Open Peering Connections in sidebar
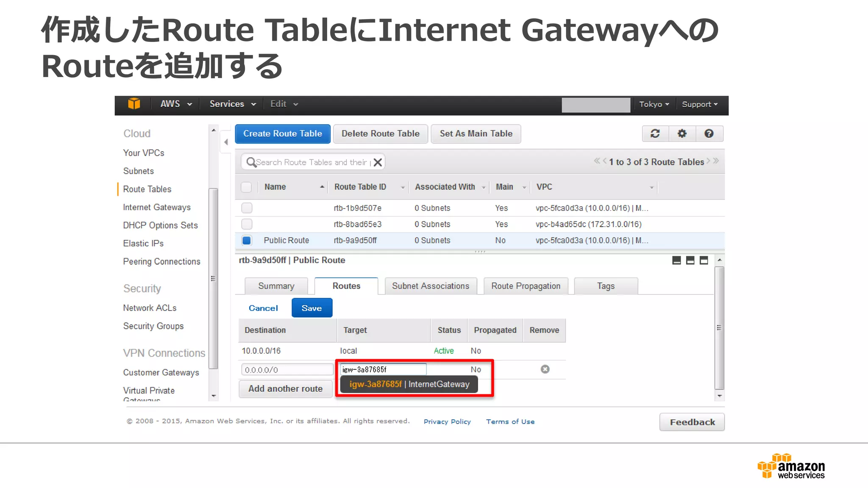The height and width of the screenshot is (488, 868). [161, 262]
